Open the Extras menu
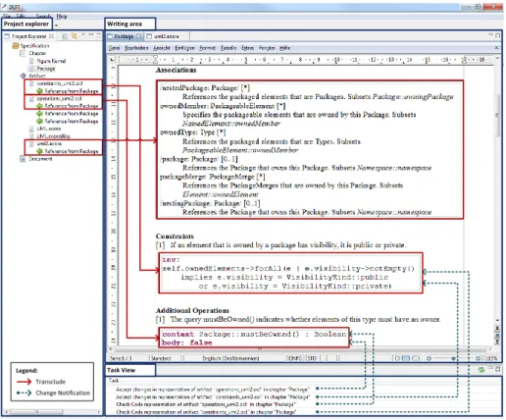The height and width of the screenshot is (420, 506). pos(247,48)
